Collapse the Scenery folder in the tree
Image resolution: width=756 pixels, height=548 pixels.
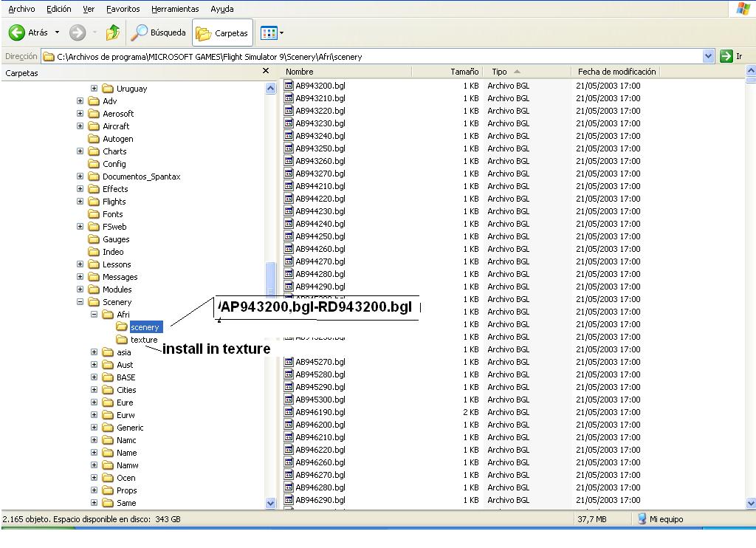click(80, 302)
